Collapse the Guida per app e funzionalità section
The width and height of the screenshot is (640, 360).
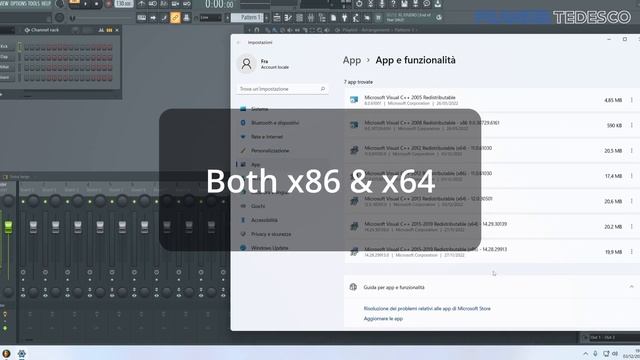(x=631, y=287)
